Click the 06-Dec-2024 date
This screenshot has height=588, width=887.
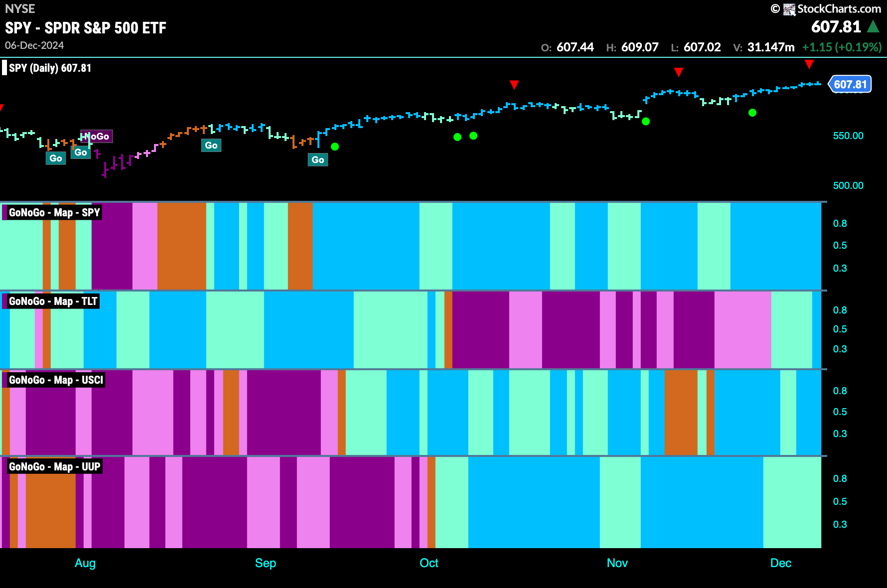34,45
